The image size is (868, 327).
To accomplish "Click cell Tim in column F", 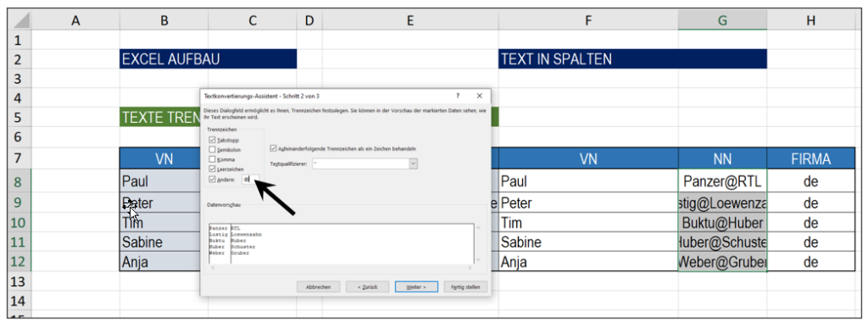I will click(588, 223).
